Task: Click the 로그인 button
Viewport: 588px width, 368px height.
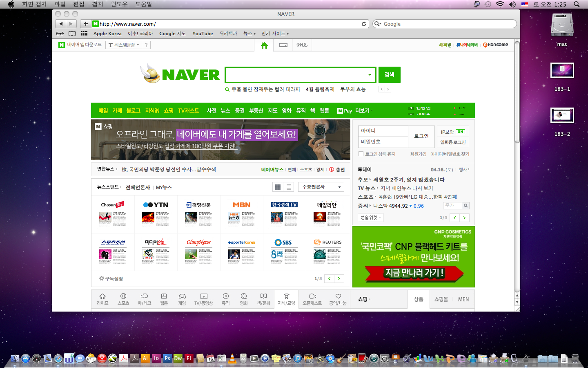Action: pos(421,136)
